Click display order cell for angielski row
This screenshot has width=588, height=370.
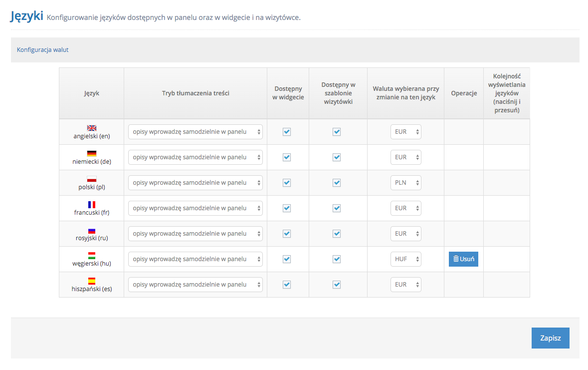click(506, 132)
